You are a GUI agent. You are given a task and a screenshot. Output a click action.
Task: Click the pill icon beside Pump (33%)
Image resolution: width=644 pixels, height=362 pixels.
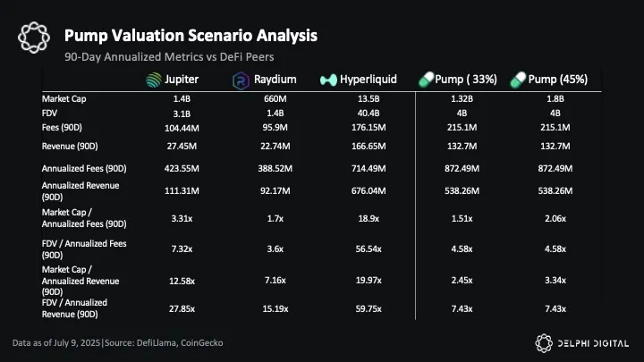tap(428, 80)
